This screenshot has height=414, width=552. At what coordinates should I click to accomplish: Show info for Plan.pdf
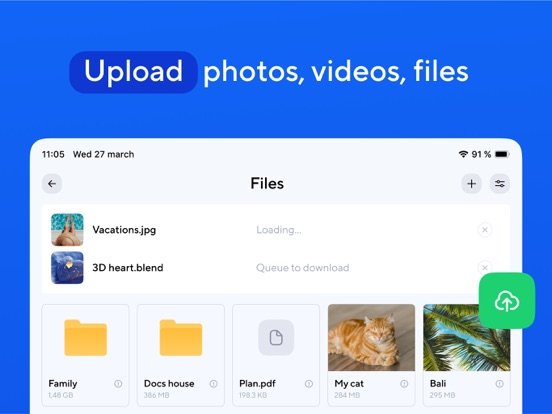click(x=309, y=384)
